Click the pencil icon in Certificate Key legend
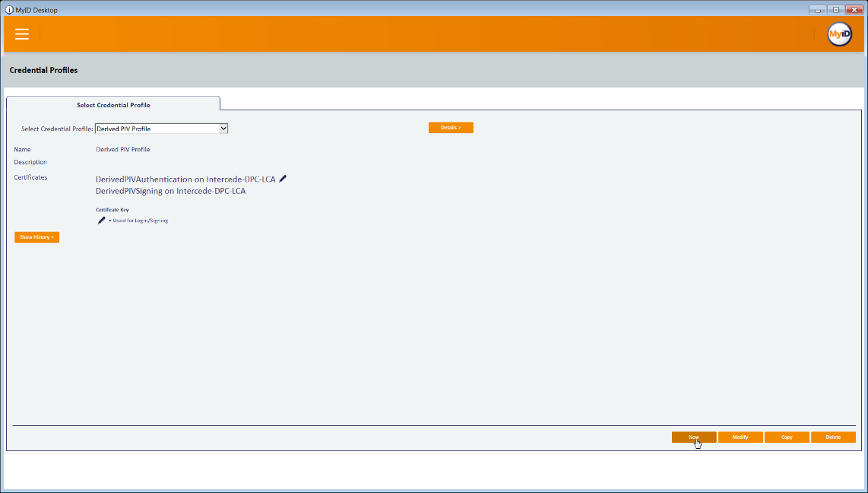Image resolution: width=868 pixels, height=493 pixels. [101, 220]
